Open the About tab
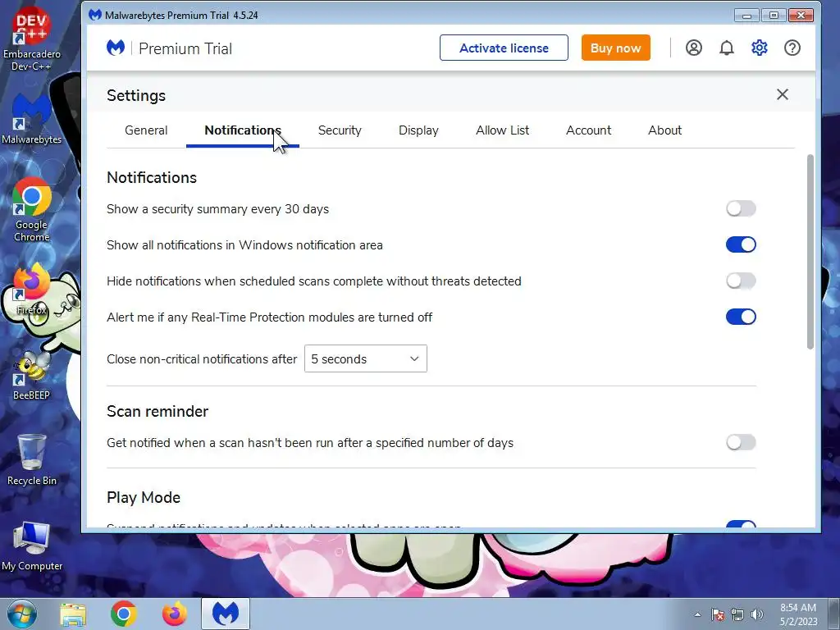 click(x=664, y=130)
